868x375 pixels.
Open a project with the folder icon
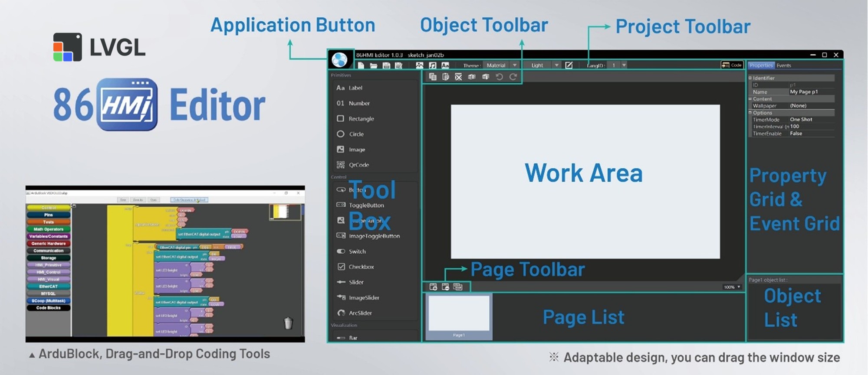pos(373,65)
